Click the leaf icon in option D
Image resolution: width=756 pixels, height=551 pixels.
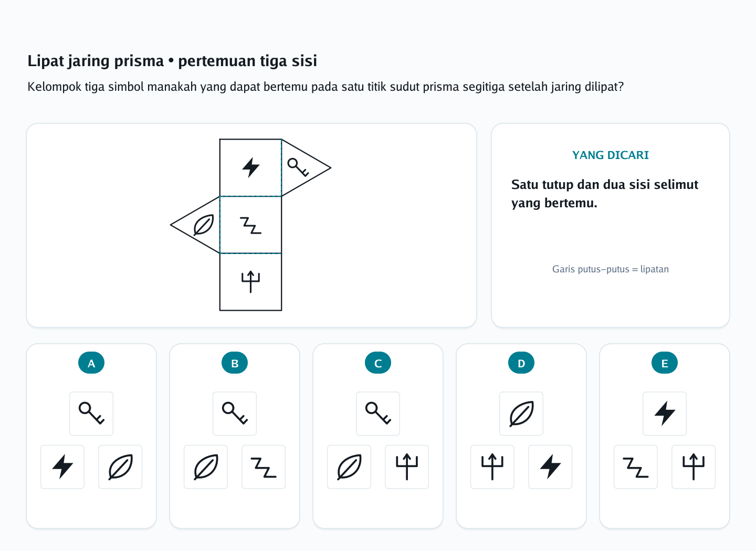[x=521, y=414]
